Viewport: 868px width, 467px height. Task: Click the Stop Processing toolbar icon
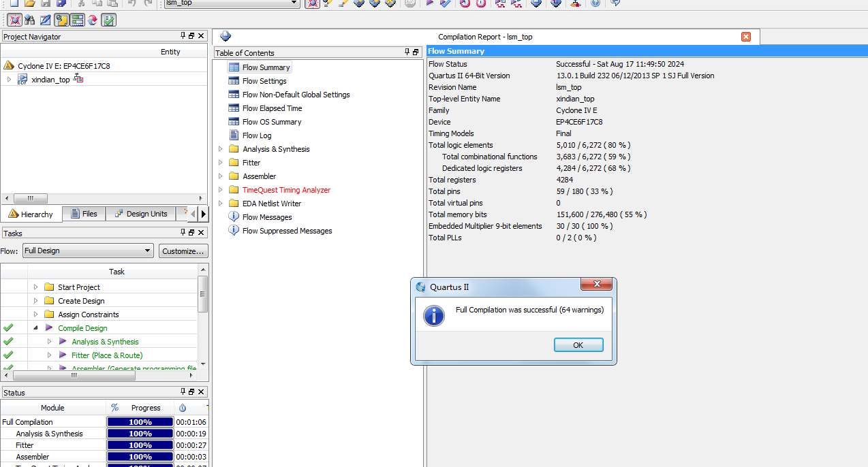(x=409, y=3)
